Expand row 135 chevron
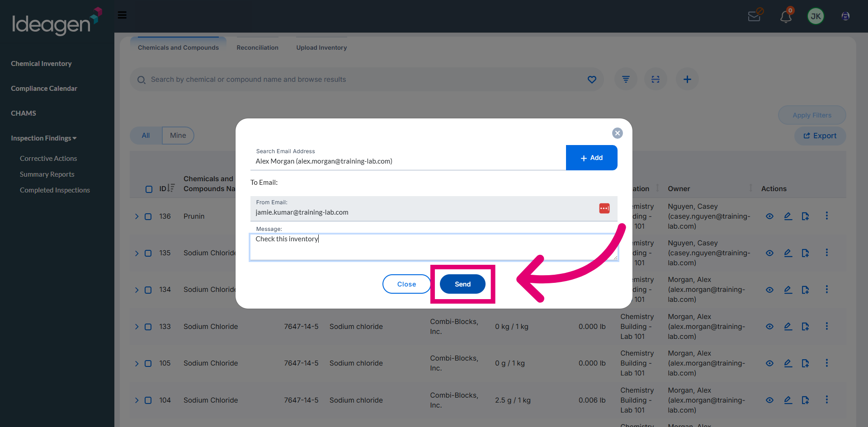The image size is (868, 427). pyautogui.click(x=137, y=253)
